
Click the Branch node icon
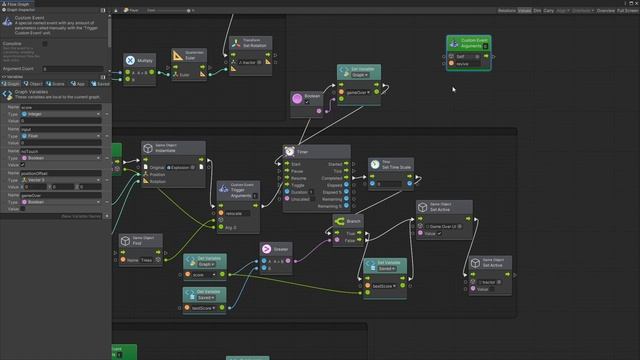click(339, 221)
